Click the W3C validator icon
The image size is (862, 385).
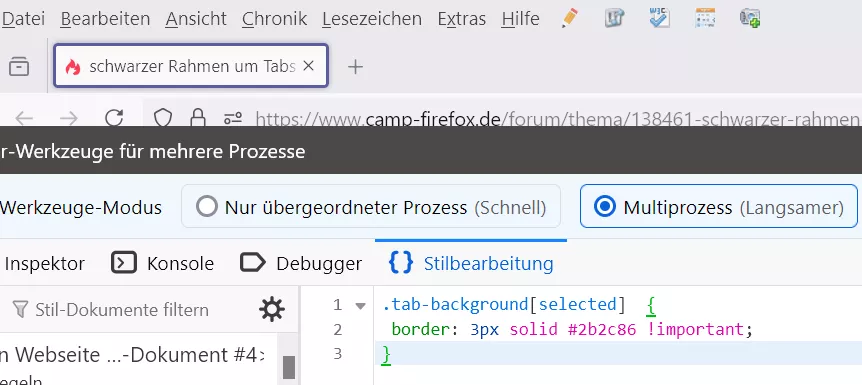click(x=659, y=18)
